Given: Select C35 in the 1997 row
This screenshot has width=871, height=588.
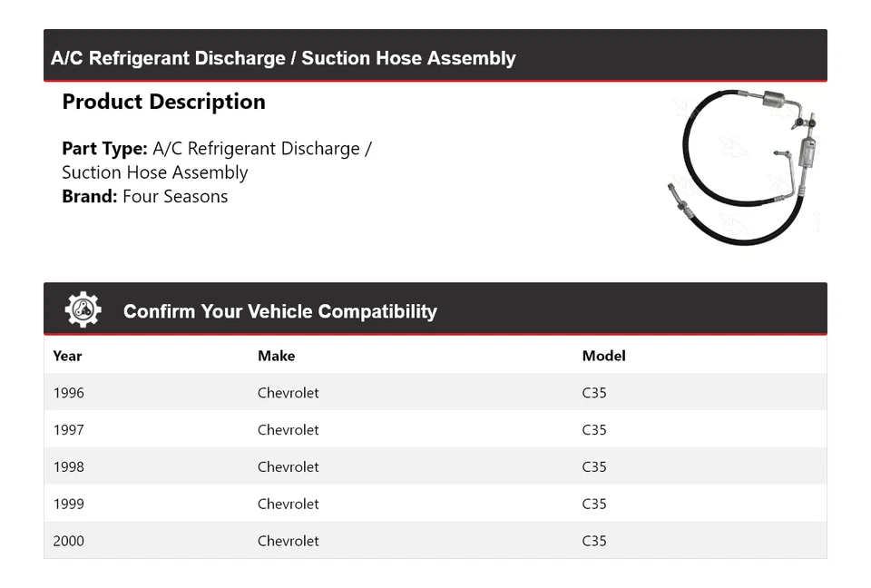Looking at the screenshot, I should click(x=594, y=430).
